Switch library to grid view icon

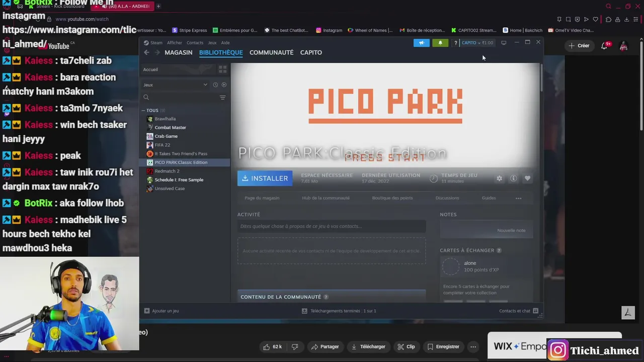[222, 69]
